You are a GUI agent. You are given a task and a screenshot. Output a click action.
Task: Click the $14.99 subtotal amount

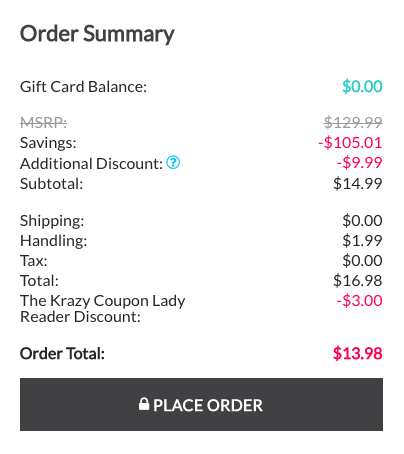[x=358, y=183]
